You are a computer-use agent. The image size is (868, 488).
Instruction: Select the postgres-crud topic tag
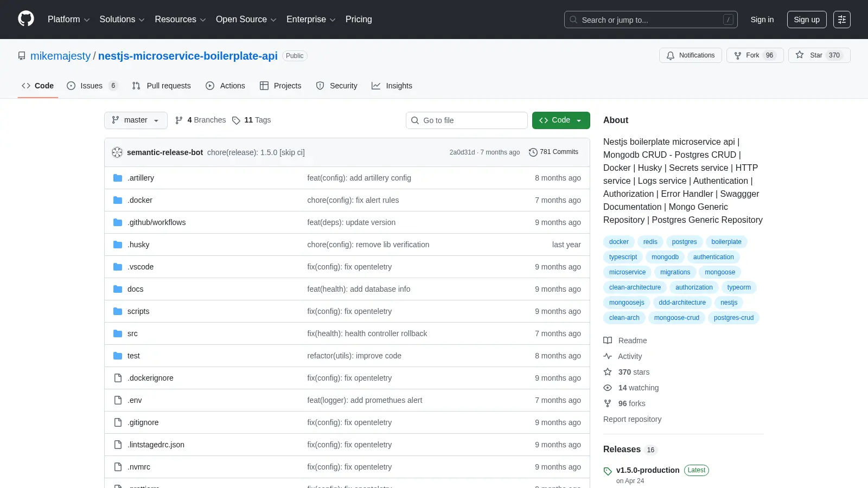tap(733, 318)
